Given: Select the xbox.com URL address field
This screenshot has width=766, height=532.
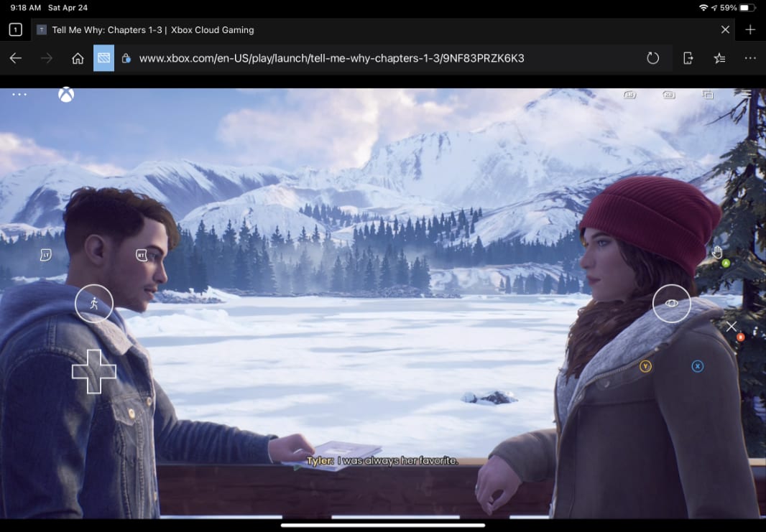Looking at the screenshot, I should tap(331, 58).
